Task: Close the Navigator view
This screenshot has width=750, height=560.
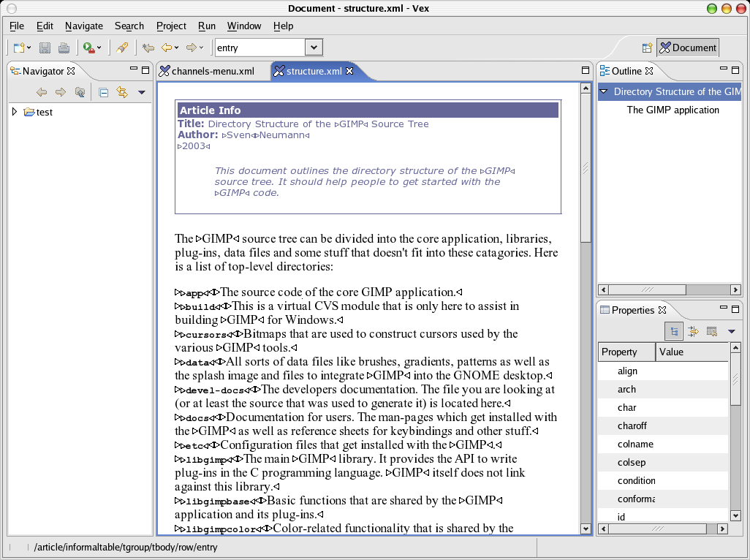Action: point(71,71)
